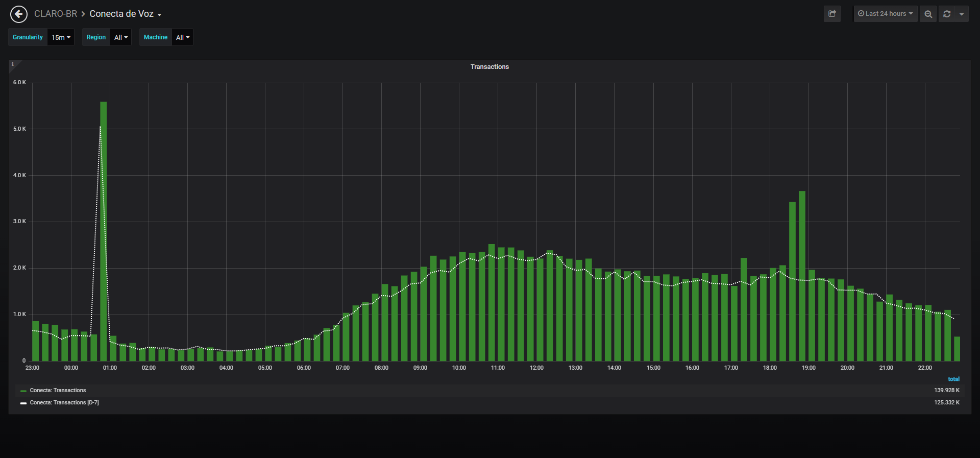Open the Machine All dropdown
Viewport: 980px width, 458px height.
[x=183, y=37]
